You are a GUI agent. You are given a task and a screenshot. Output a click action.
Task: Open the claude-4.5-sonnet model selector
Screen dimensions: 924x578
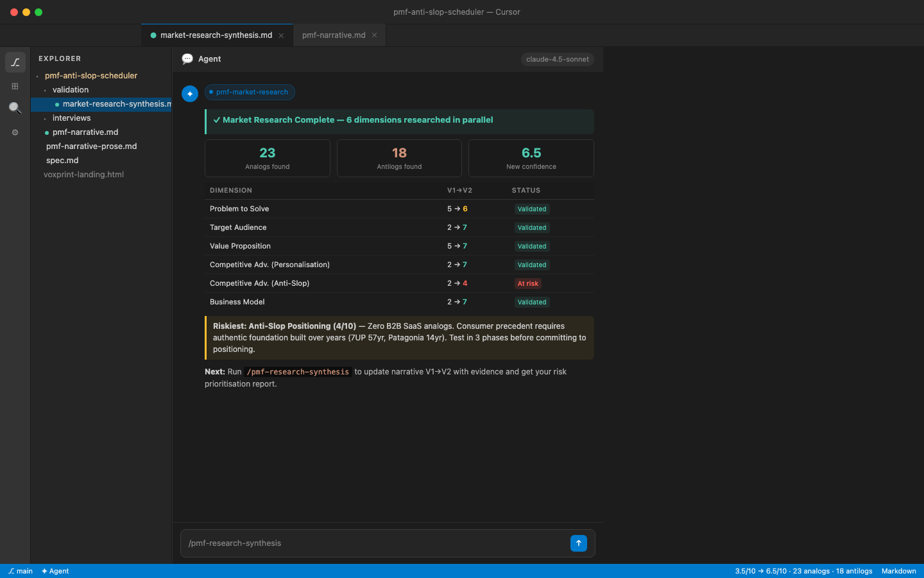pyautogui.click(x=558, y=59)
